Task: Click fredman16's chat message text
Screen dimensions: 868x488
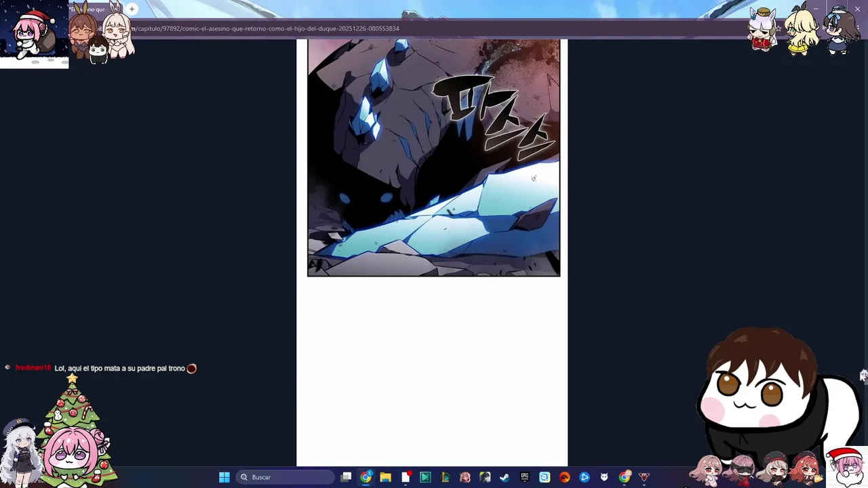Action: pyautogui.click(x=120, y=368)
